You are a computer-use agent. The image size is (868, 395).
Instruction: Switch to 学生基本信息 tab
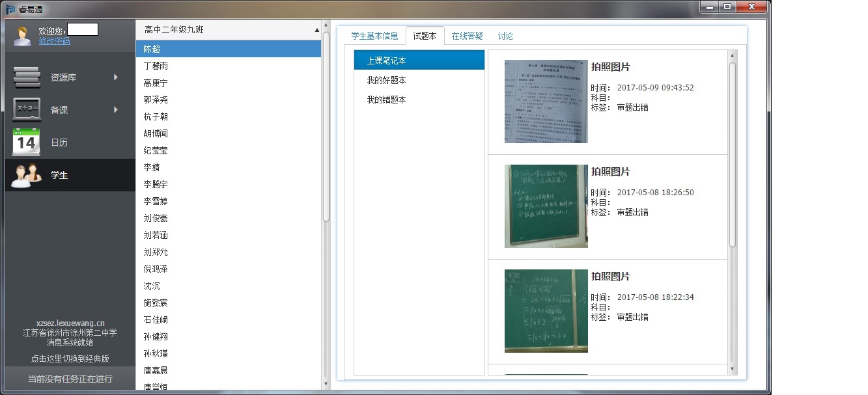[x=374, y=36]
